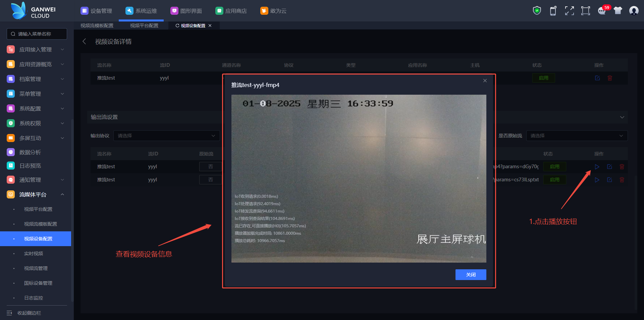The height and width of the screenshot is (320, 644).
Task: Delete the second output stream row
Action: click(x=622, y=180)
